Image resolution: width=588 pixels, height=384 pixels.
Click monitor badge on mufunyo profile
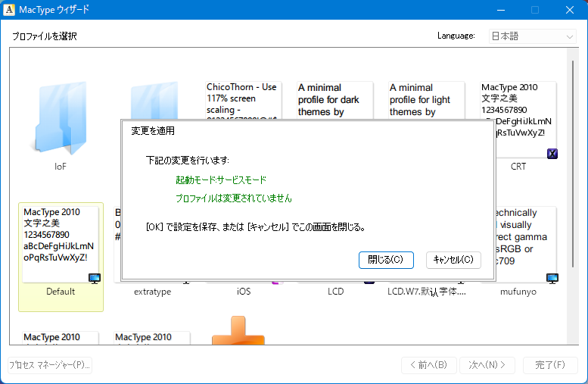552,278
